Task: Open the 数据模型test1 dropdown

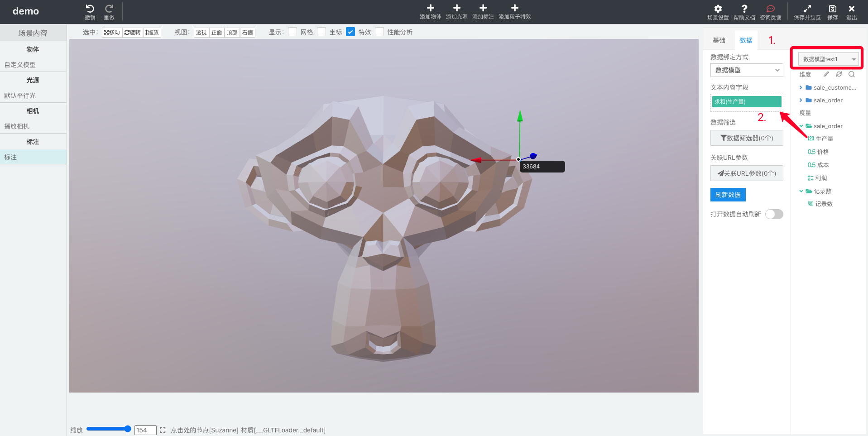Action: (x=829, y=59)
